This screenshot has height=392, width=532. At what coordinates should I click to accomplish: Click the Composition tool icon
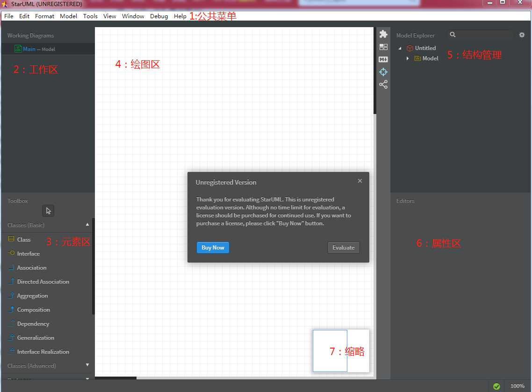(11, 309)
